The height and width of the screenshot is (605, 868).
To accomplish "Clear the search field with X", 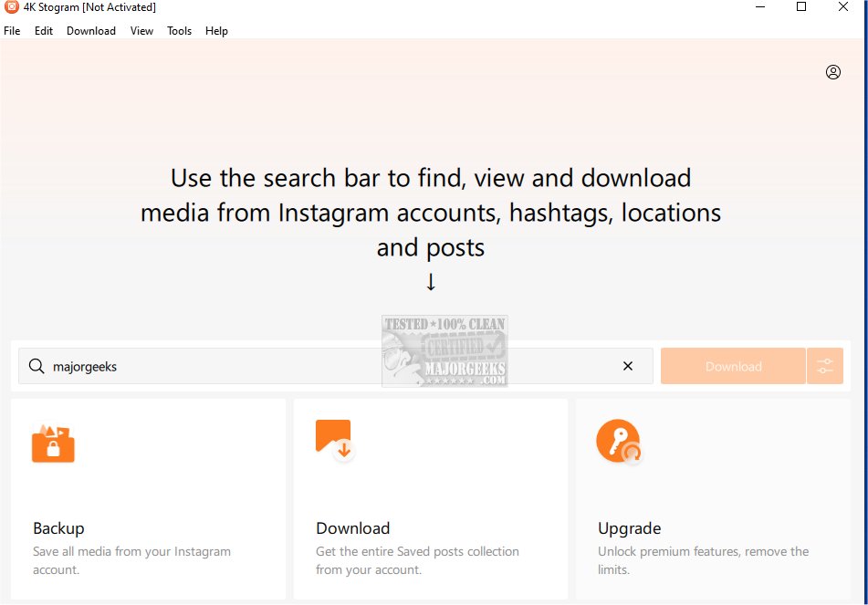I will 628,366.
